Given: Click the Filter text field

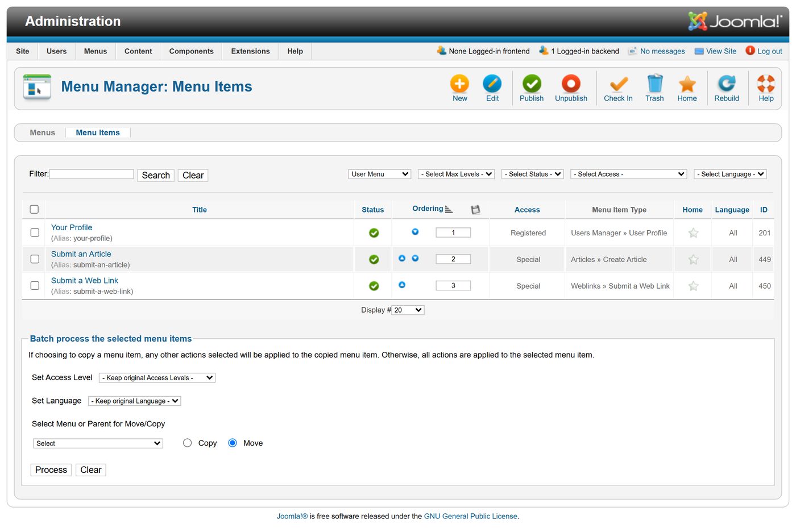Looking at the screenshot, I should pos(92,174).
